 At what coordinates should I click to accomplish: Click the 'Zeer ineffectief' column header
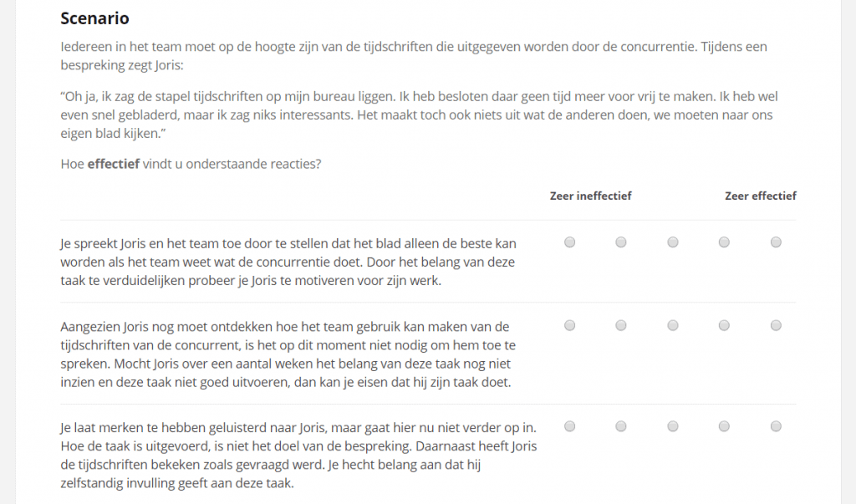point(590,196)
